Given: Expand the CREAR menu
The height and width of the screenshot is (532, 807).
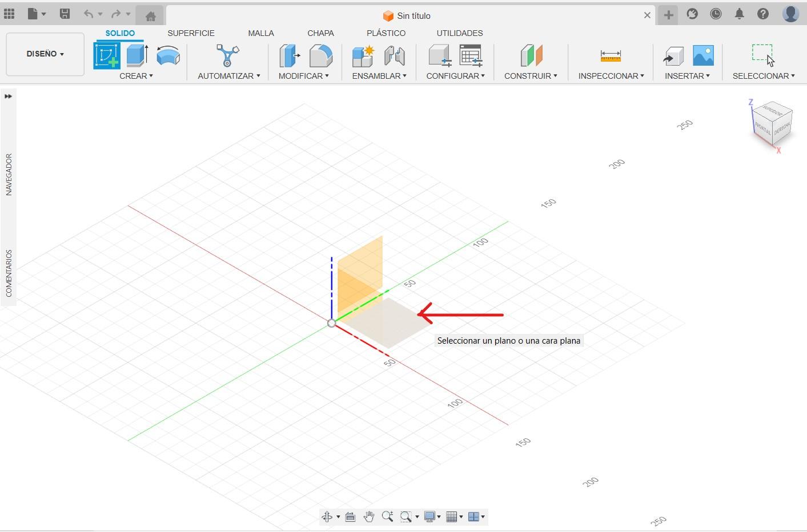Looking at the screenshot, I should click(x=136, y=76).
